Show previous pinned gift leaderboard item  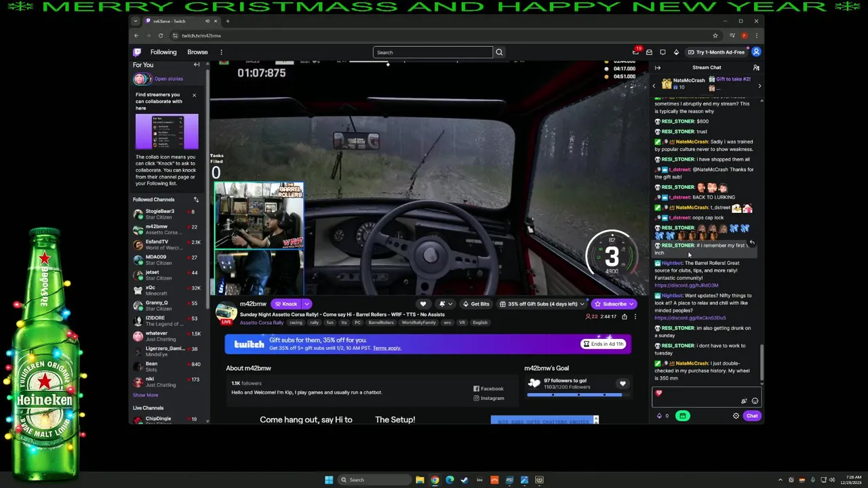point(654,86)
